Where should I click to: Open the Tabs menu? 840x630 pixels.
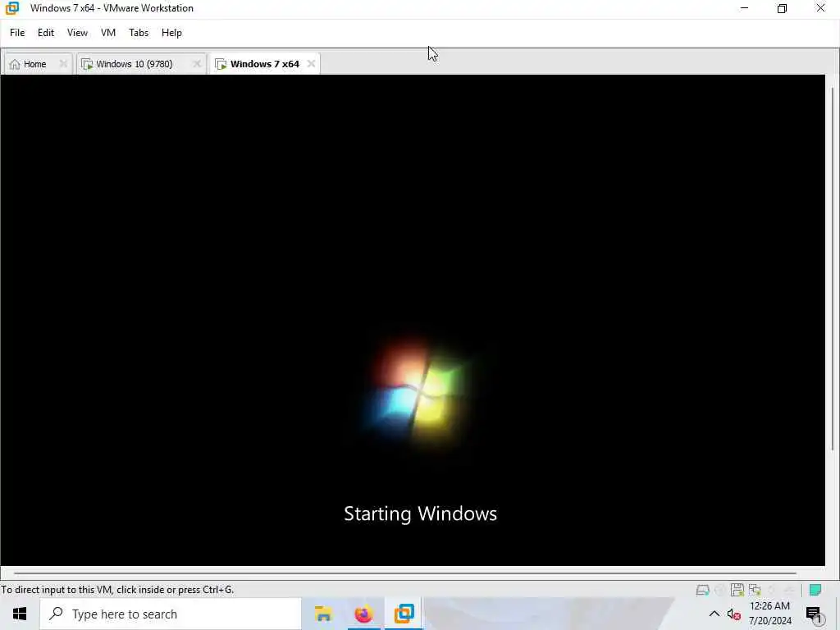139,33
